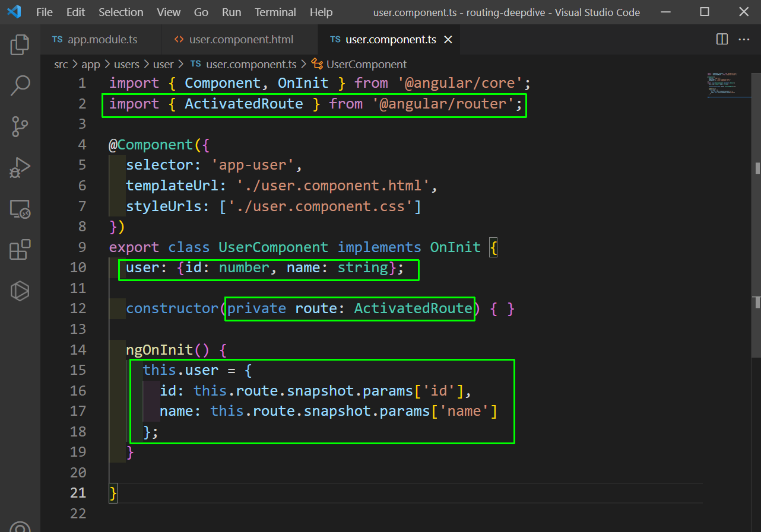Image resolution: width=761 pixels, height=532 pixels.
Task: Click the constructor keyword on line 12
Action: 172,308
